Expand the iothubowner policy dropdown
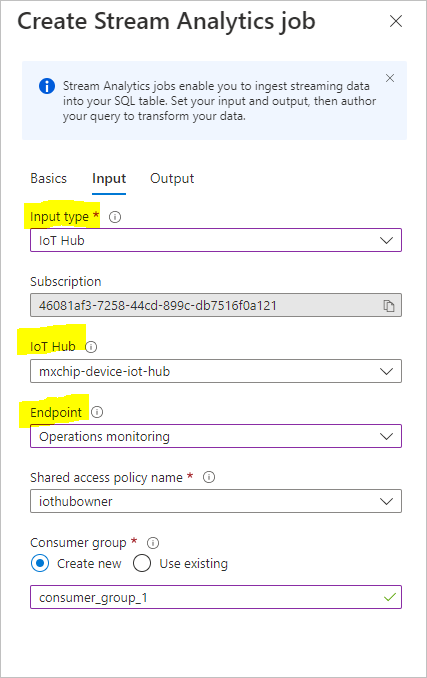The width and height of the screenshot is (427, 678). tap(216, 501)
